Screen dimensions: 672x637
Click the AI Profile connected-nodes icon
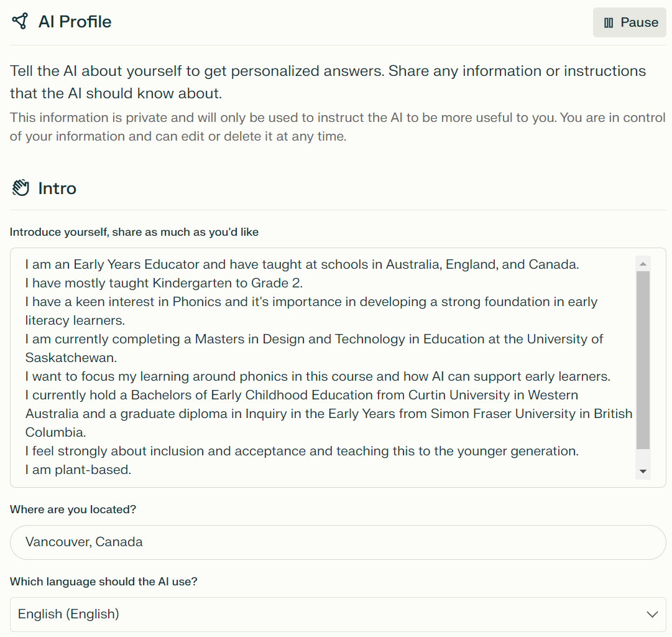coord(20,21)
